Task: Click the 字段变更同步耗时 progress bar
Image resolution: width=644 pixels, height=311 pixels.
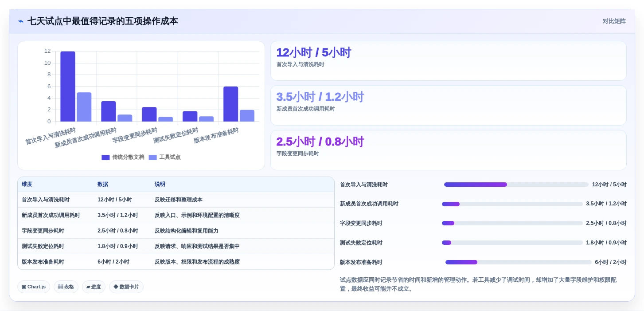Action: click(512, 223)
